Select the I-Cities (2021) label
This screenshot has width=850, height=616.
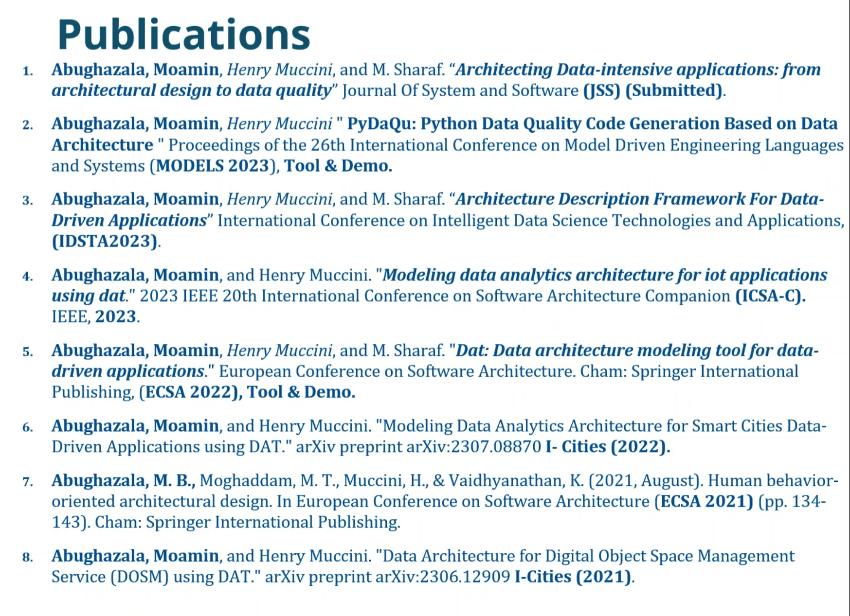pyautogui.click(x=574, y=577)
